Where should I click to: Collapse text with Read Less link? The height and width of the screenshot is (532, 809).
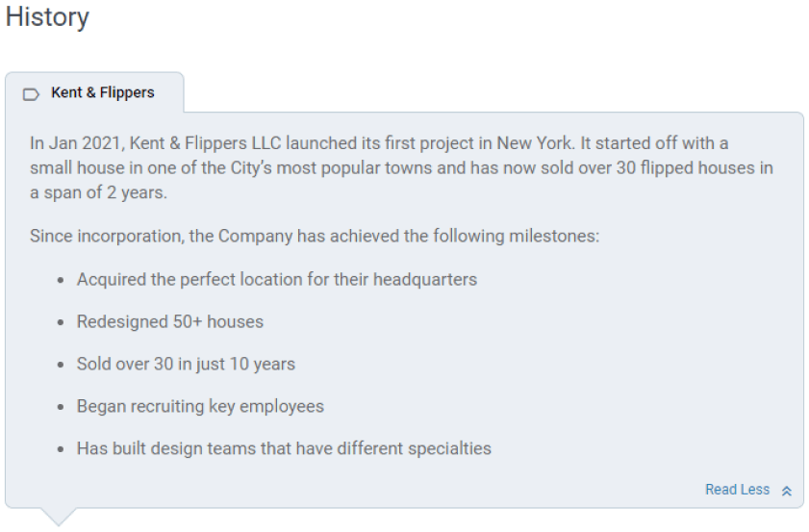click(x=737, y=489)
